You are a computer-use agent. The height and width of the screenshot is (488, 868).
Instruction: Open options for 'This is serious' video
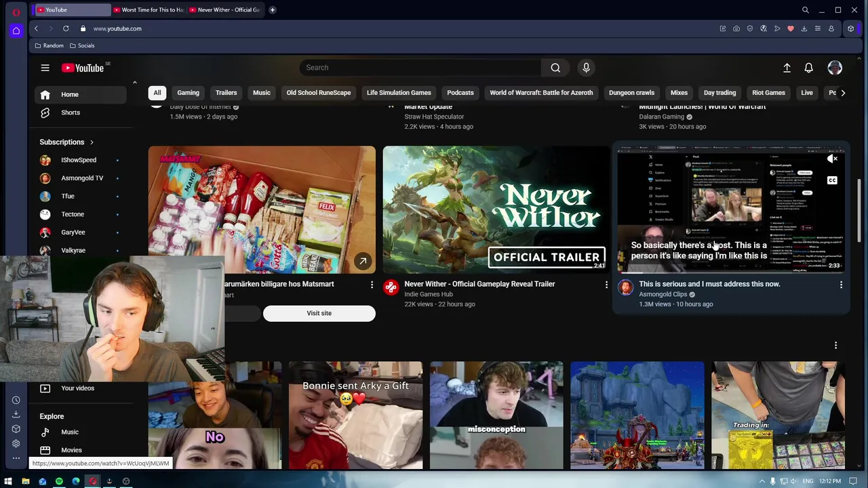click(841, 285)
